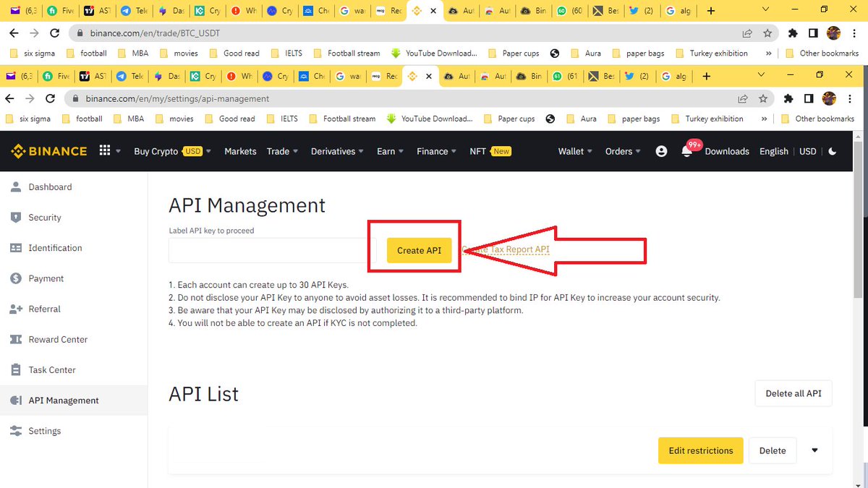Switch to Telegram tab in api-management window
868x488 pixels.
click(x=132, y=76)
